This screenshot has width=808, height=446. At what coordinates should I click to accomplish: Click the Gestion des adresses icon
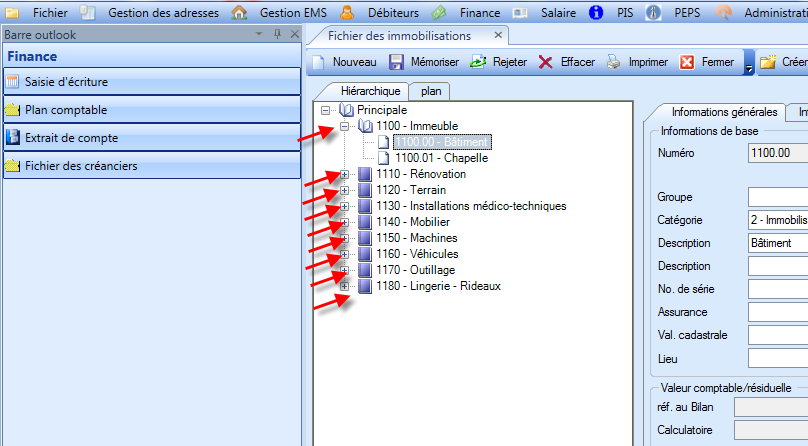point(88,12)
